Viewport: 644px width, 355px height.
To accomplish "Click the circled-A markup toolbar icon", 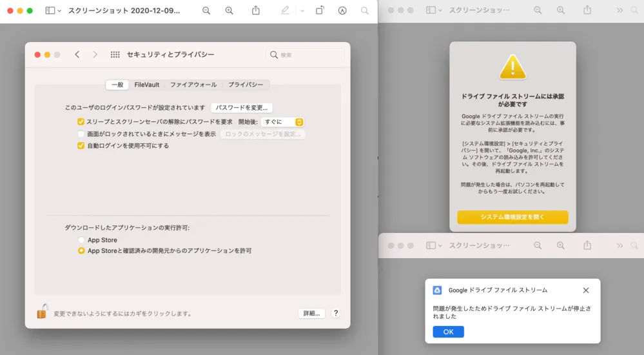I will 342,11.
